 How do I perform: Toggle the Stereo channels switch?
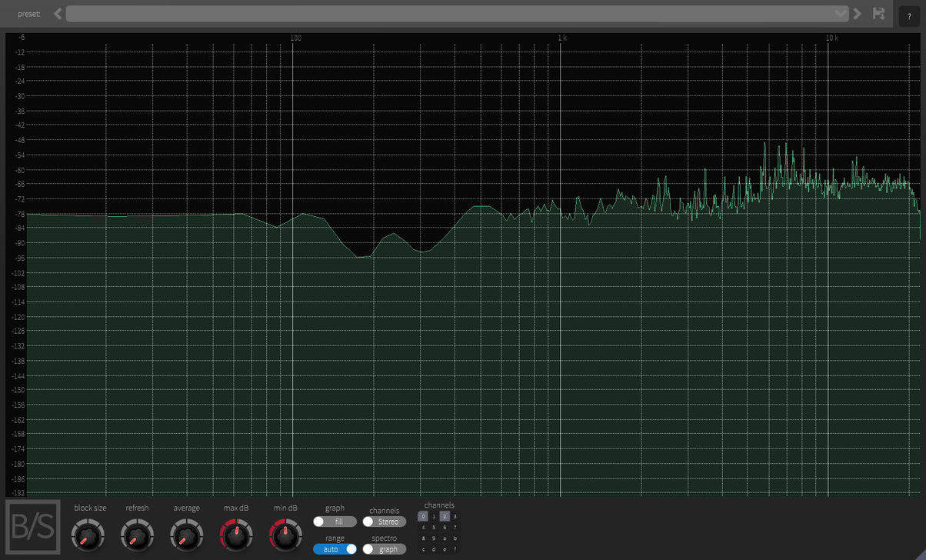point(384,522)
